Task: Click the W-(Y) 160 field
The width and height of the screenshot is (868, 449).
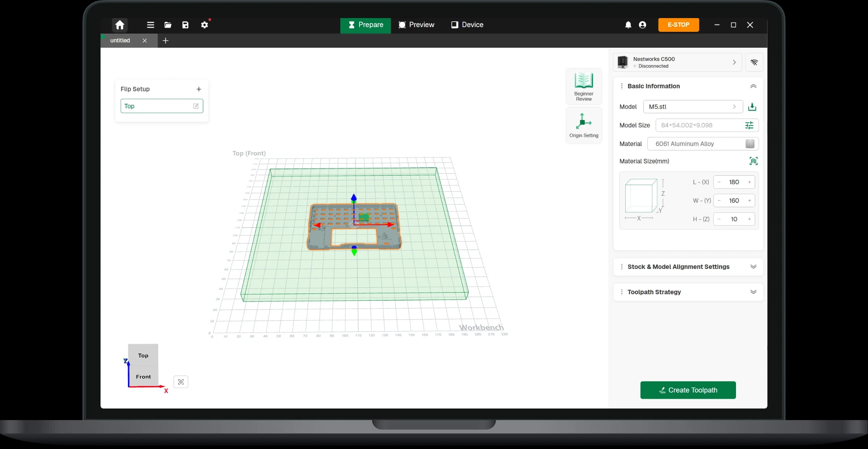Action: pyautogui.click(x=734, y=200)
